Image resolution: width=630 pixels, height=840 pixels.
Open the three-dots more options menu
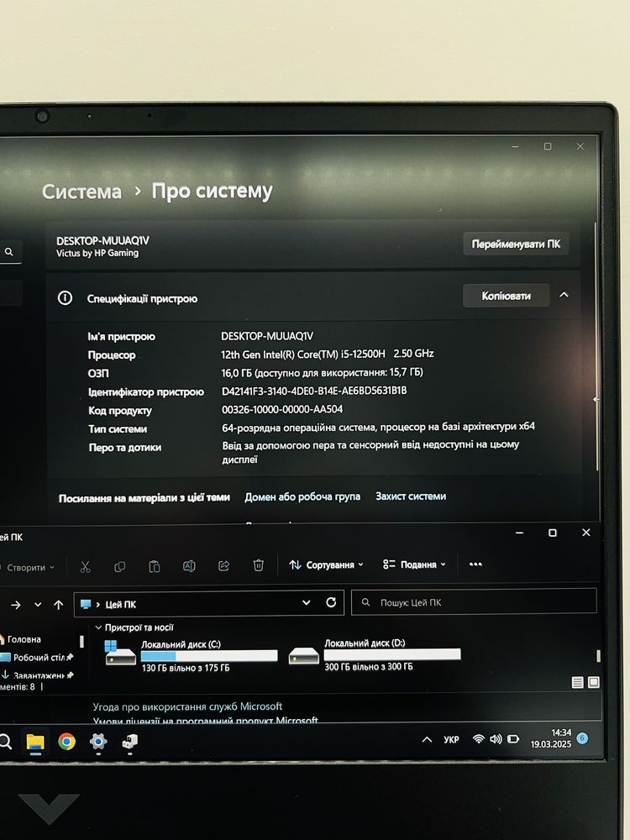(x=475, y=564)
